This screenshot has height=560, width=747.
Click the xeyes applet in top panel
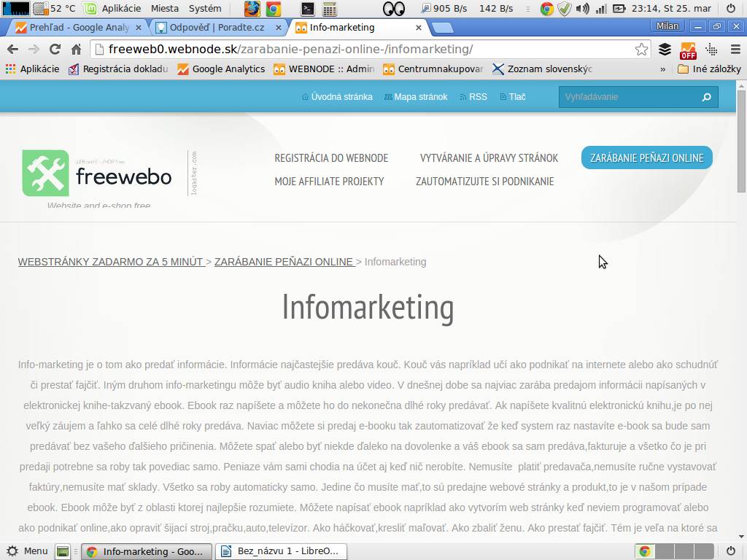point(394,8)
